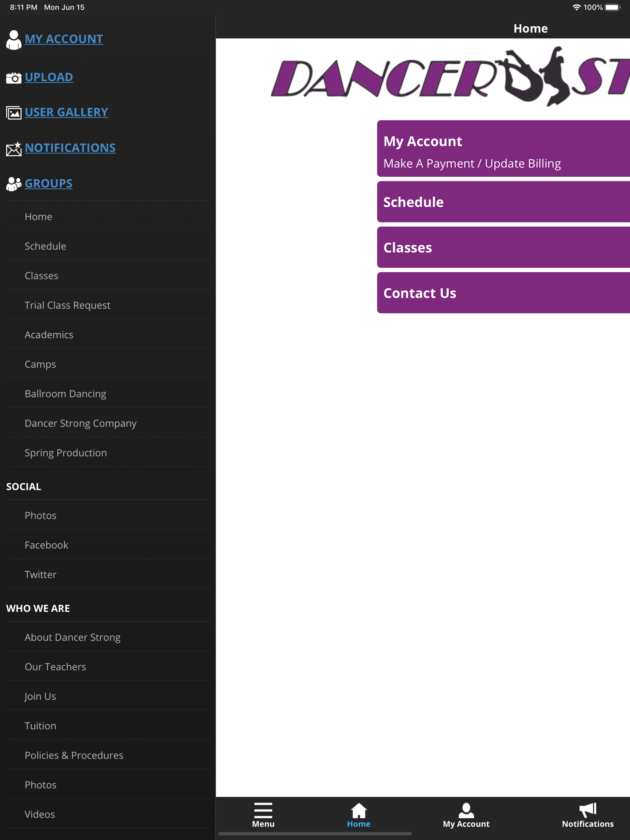This screenshot has width=630, height=840.
Task: Select Home in the sidebar menu
Action: (108, 216)
